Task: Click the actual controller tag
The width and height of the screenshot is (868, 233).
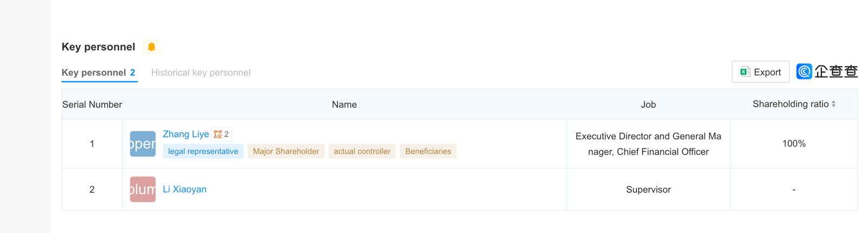Action: click(362, 151)
